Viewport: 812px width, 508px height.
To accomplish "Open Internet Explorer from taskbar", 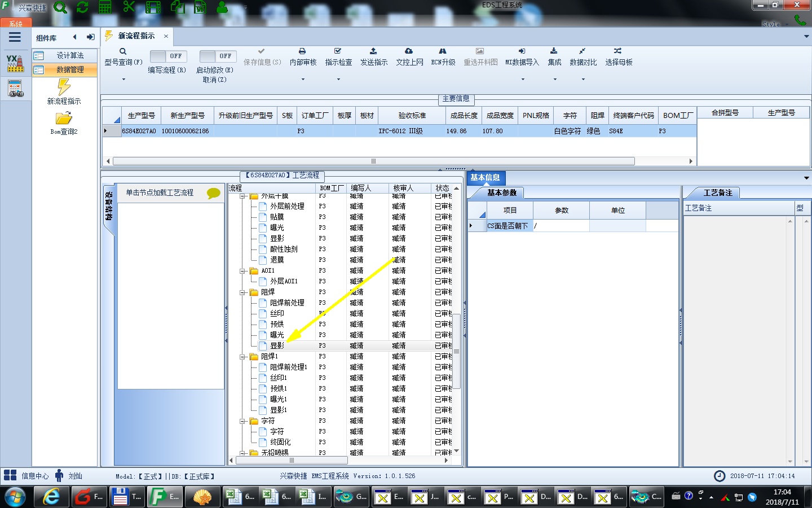I will pos(51,497).
